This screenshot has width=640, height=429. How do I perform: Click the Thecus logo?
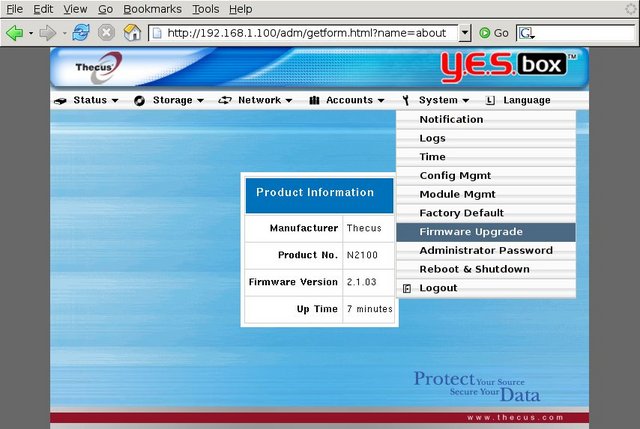[98, 67]
